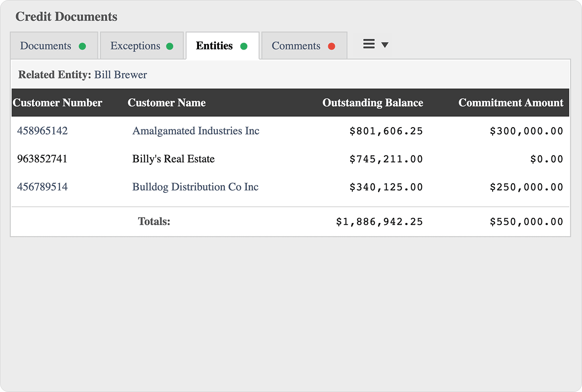Image resolution: width=582 pixels, height=392 pixels.
Task: Open the Comments tab
Action: point(296,46)
